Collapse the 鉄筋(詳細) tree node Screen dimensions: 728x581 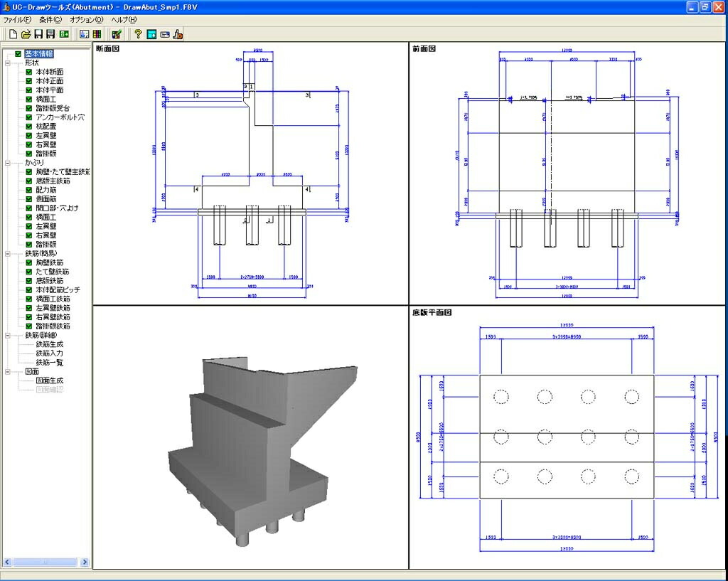click(8, 336)
